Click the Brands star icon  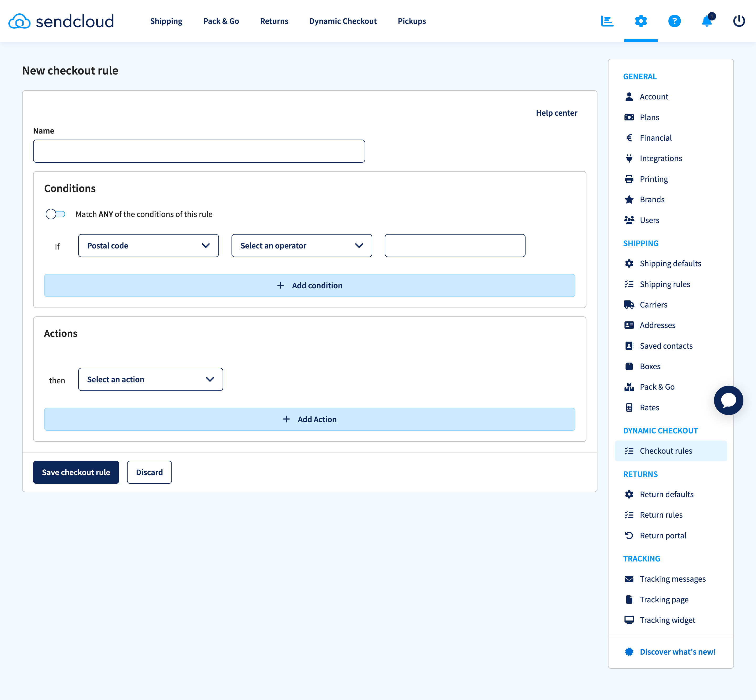[x=629, y=200]
